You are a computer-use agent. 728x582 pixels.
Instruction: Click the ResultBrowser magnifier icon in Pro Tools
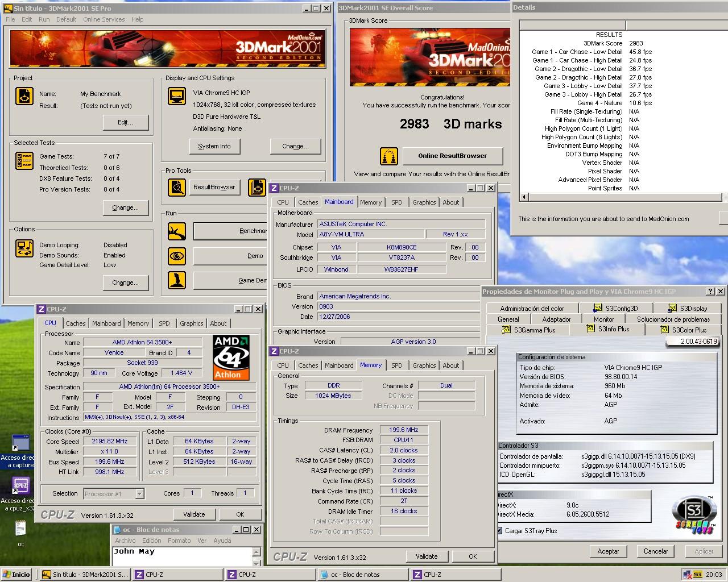[177, 187]
